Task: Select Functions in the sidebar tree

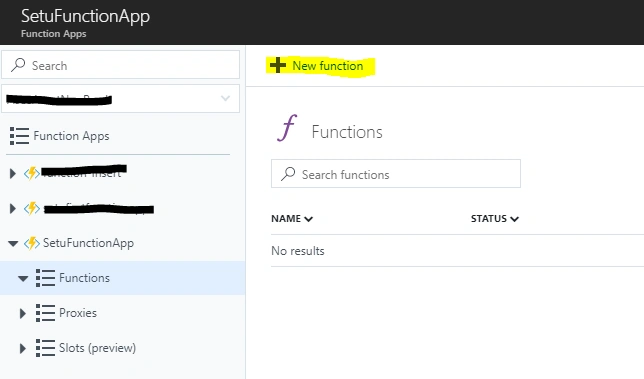Action: (84, 278)
